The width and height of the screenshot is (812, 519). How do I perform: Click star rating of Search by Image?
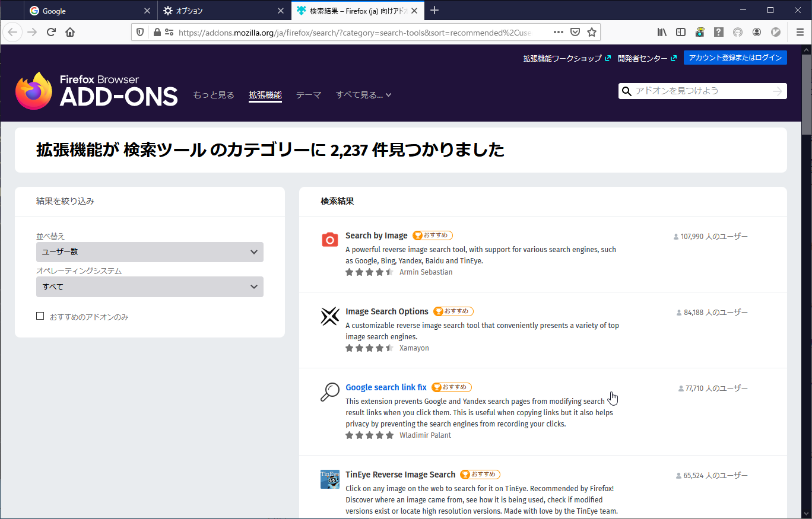[369, 272]
